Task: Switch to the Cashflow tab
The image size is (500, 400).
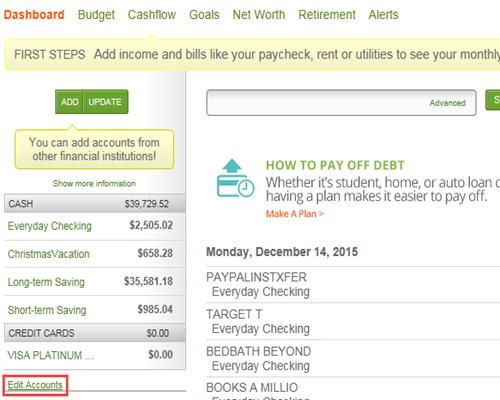Action: click(x=152, y=15)
